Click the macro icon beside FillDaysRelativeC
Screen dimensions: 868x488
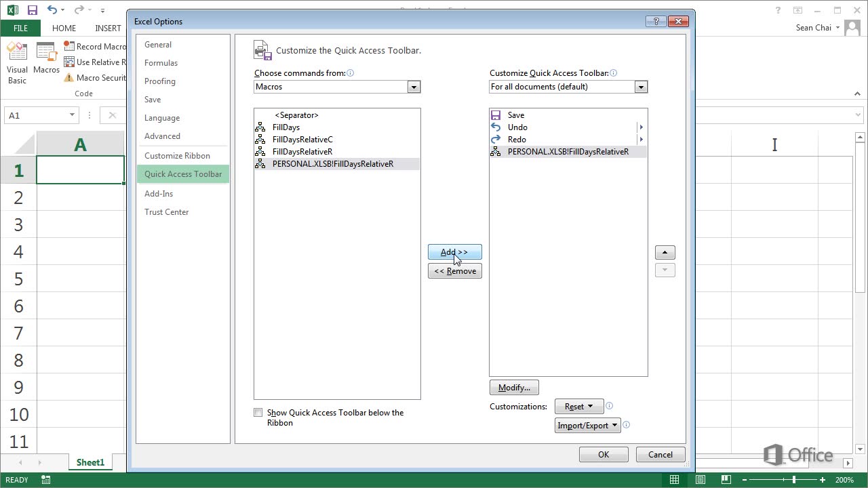260,140
